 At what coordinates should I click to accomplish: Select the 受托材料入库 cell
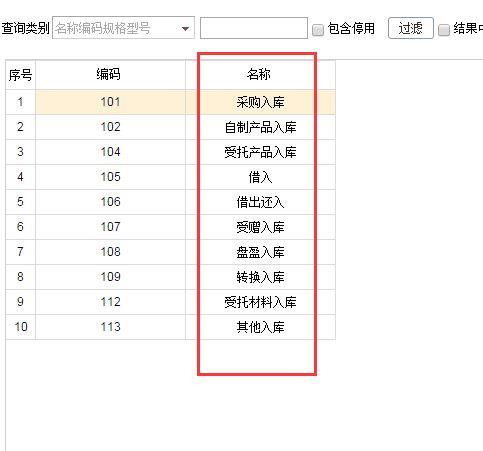point(260,302)
